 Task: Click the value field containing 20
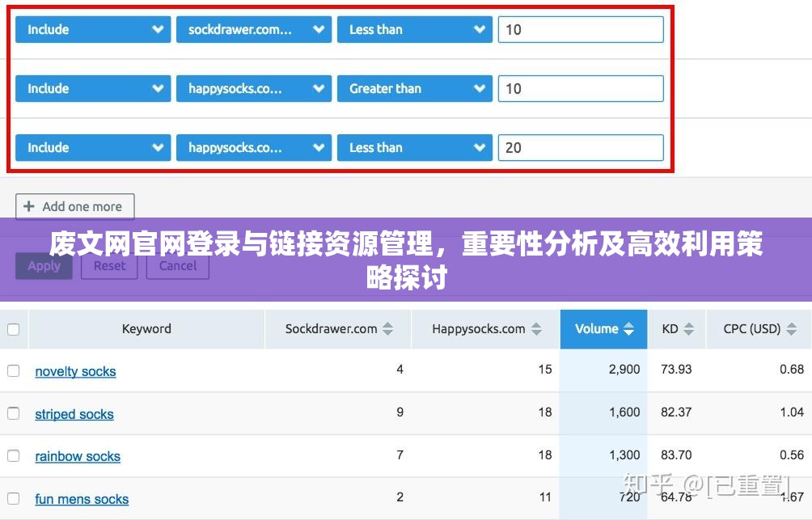pos(581,147)
